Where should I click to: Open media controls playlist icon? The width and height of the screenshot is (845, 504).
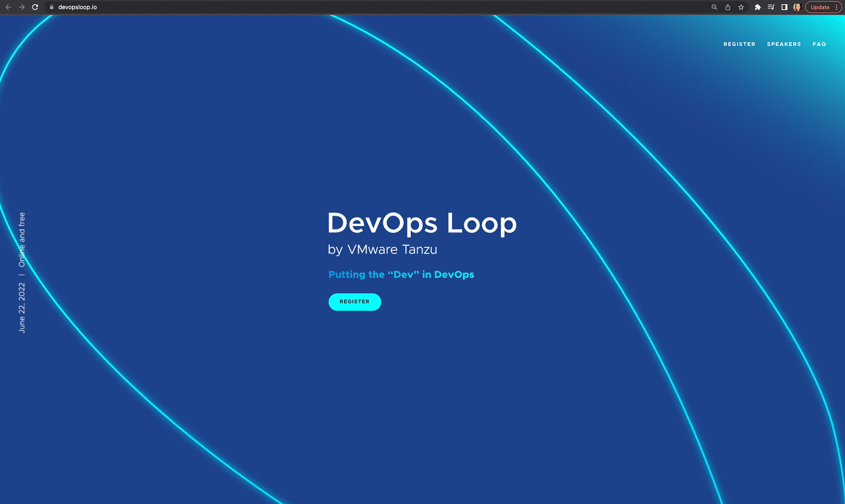(x=771, y=7)
